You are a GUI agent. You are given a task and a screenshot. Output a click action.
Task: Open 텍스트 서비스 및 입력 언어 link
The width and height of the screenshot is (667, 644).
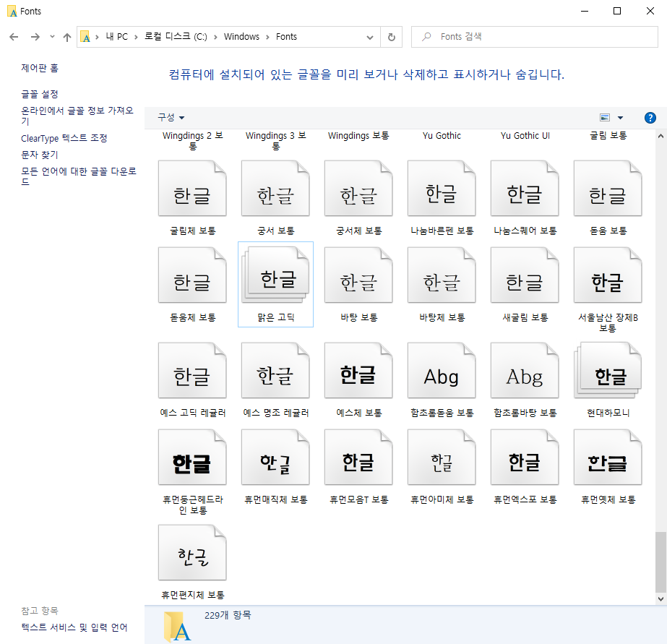[74, 627]
